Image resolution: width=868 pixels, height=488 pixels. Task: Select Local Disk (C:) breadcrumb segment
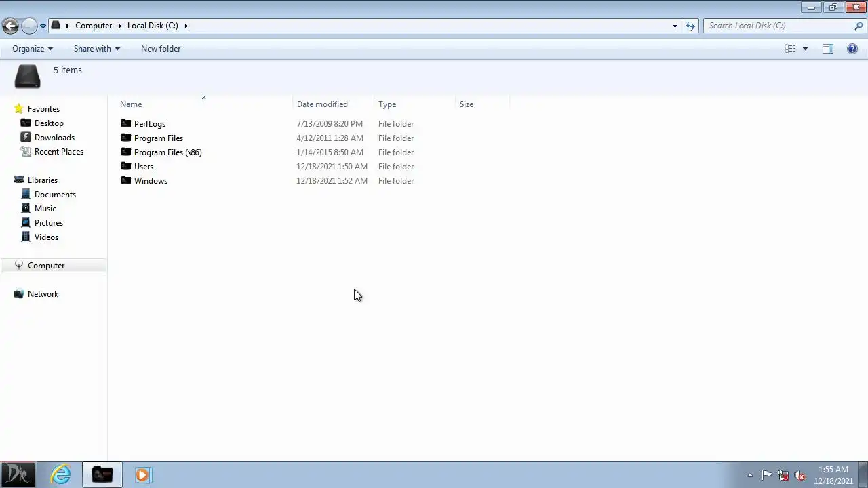(x=153, y=26)
